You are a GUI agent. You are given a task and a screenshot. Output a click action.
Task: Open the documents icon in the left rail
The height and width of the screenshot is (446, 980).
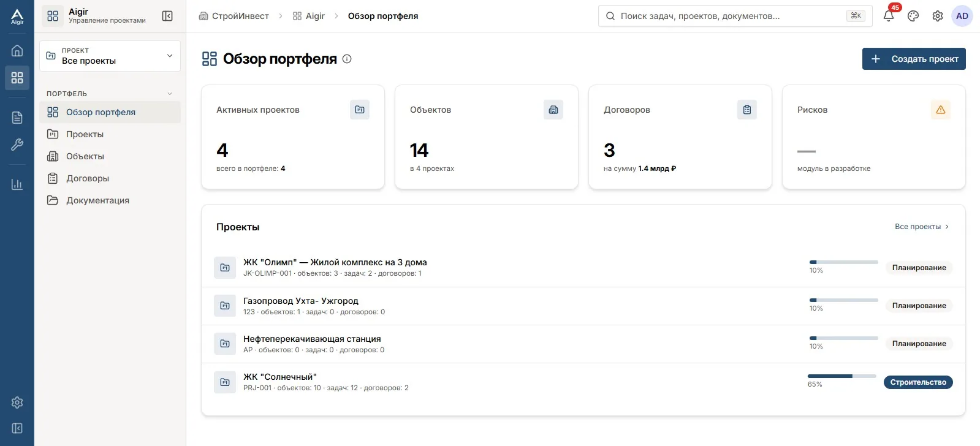click(x=17, y=118)
